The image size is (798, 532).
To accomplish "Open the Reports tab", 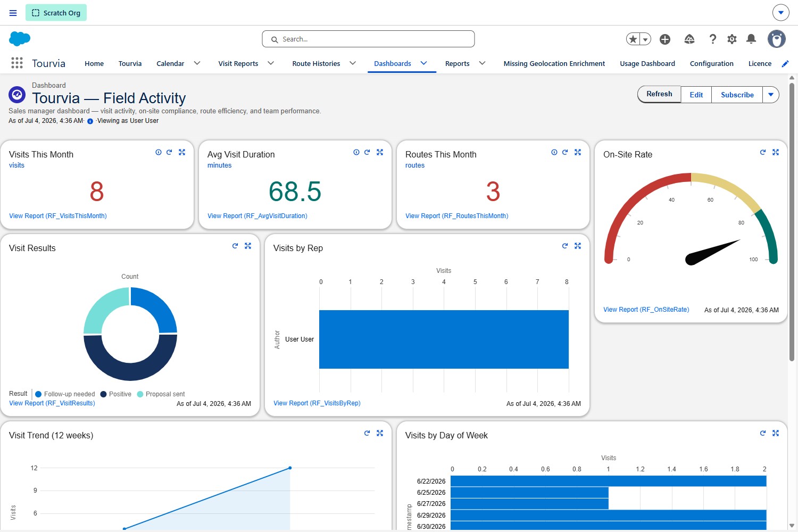I will click(458, 63).
